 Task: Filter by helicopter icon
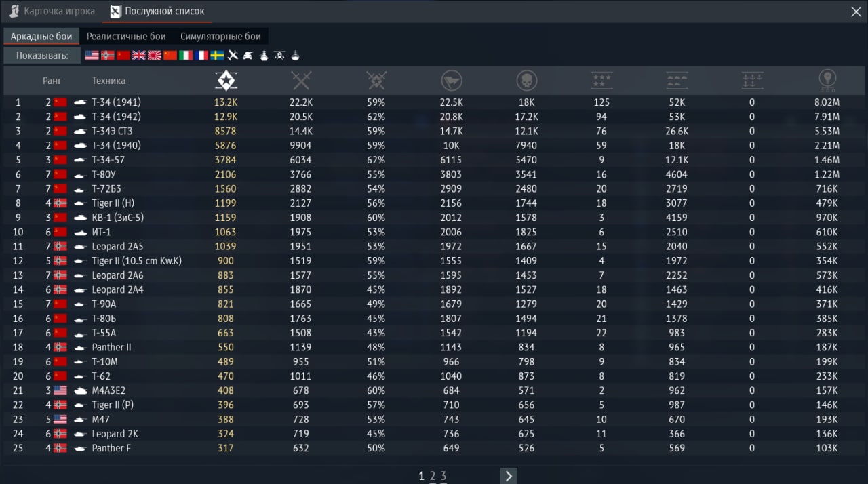[x=279, y=56]
